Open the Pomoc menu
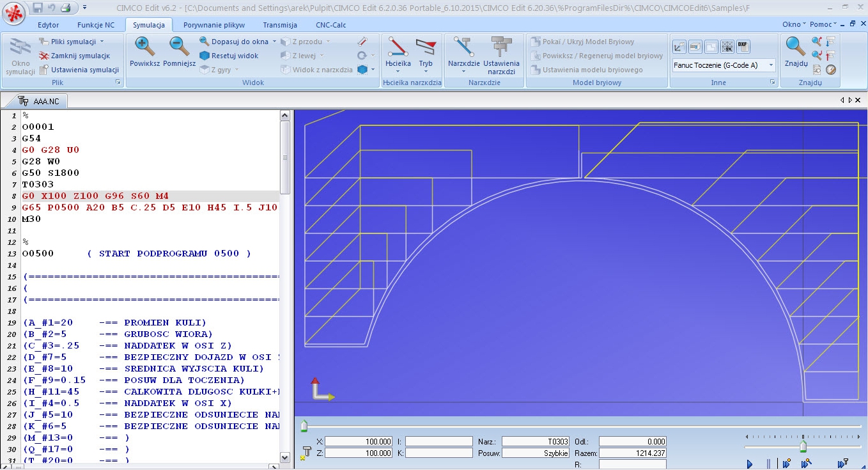The width and height of the screenshot is (868, 470). [823, 24]
